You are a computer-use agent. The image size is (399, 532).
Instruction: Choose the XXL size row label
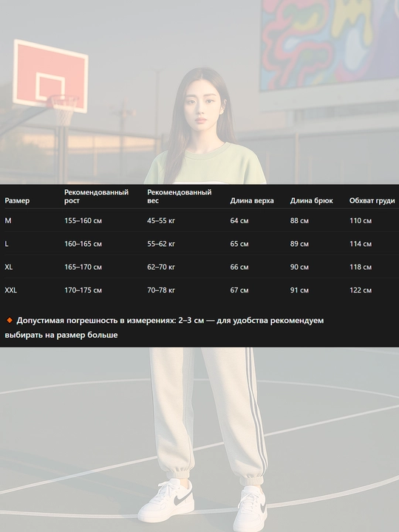11,290
